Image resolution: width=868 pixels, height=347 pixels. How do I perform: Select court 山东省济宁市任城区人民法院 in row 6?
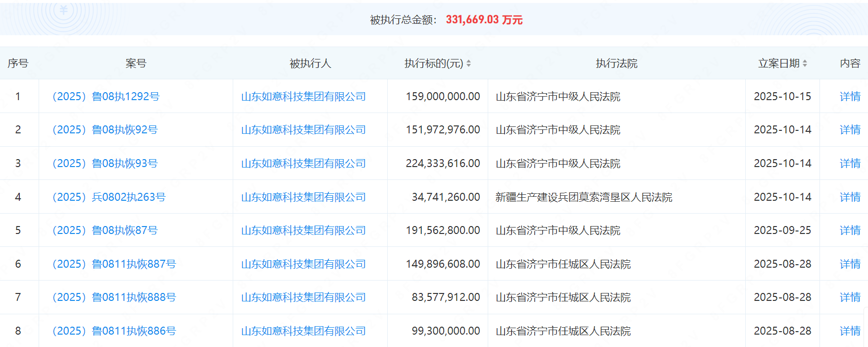[563, 264]
